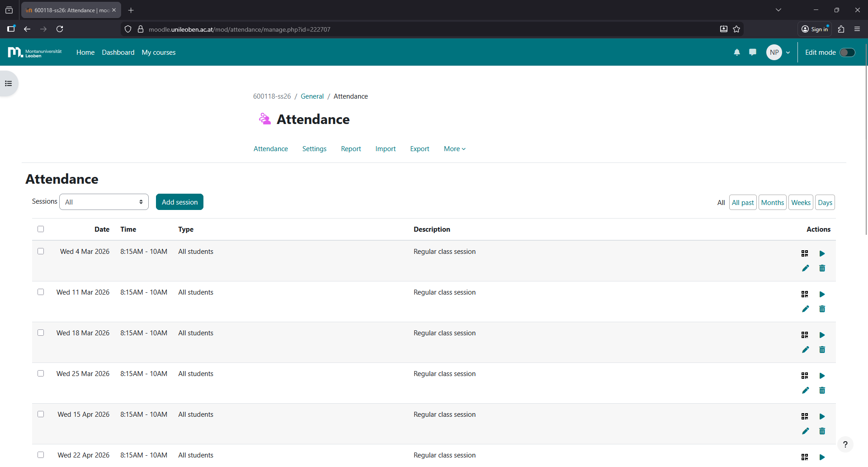Switch to the Report tab
This screenshot has height=467, width=868.
tap(351, 149)
